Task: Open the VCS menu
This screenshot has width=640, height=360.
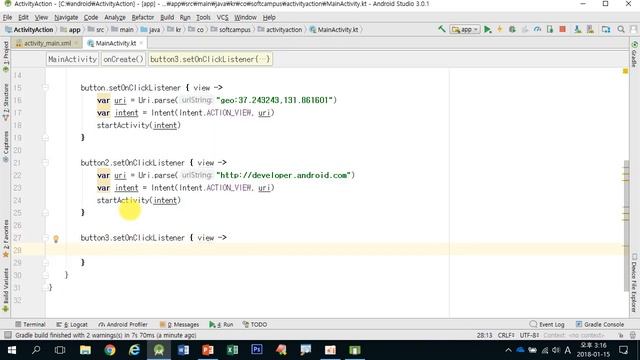Action: point(222,17)
